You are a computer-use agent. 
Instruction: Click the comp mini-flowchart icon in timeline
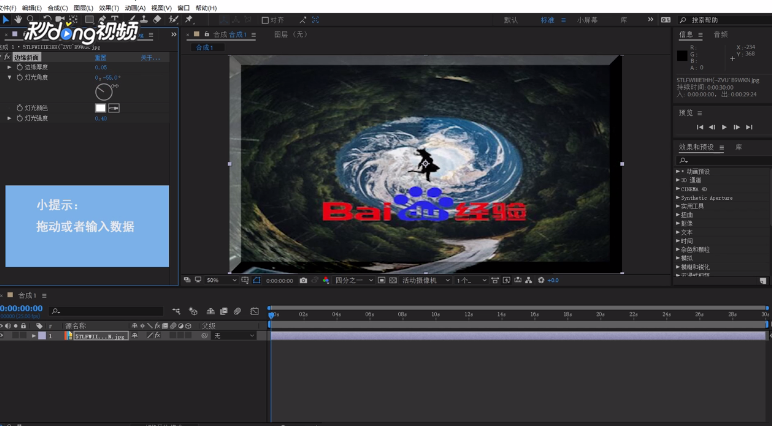176,311
